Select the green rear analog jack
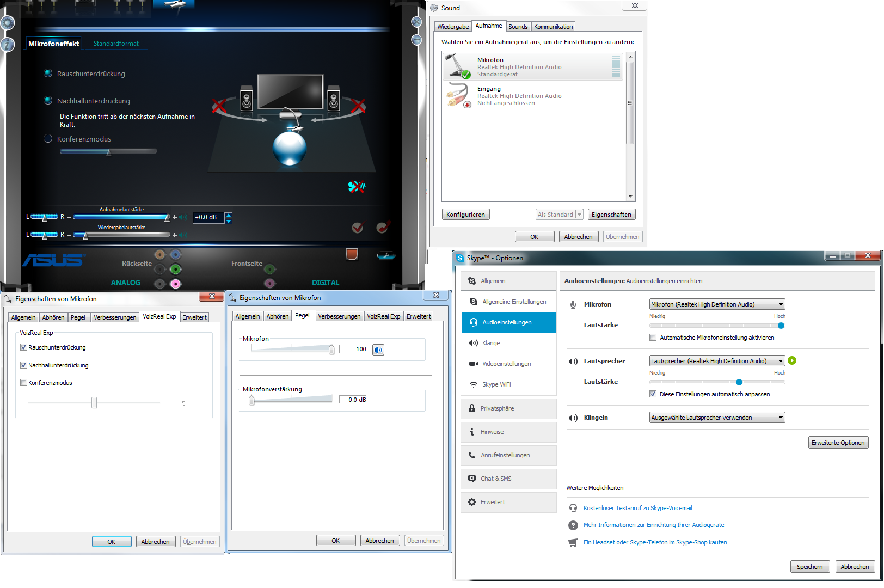 (175, 269)
